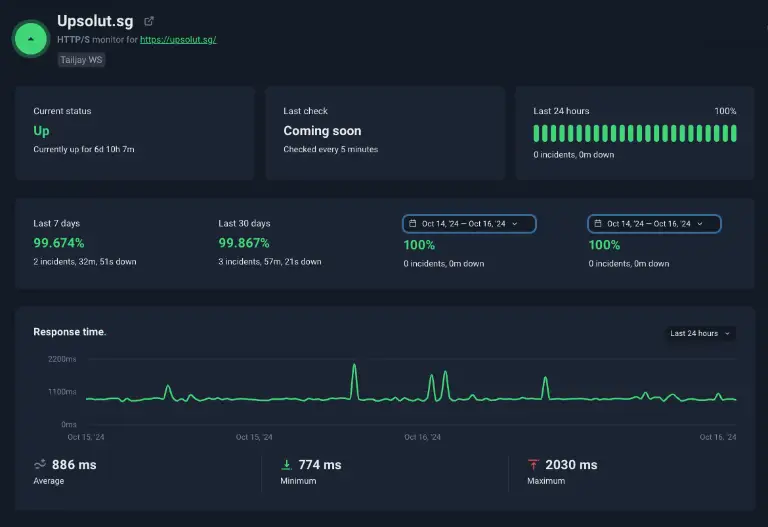
Task: Select the Tailjay WS tag
Action: [x=81, y=60]
